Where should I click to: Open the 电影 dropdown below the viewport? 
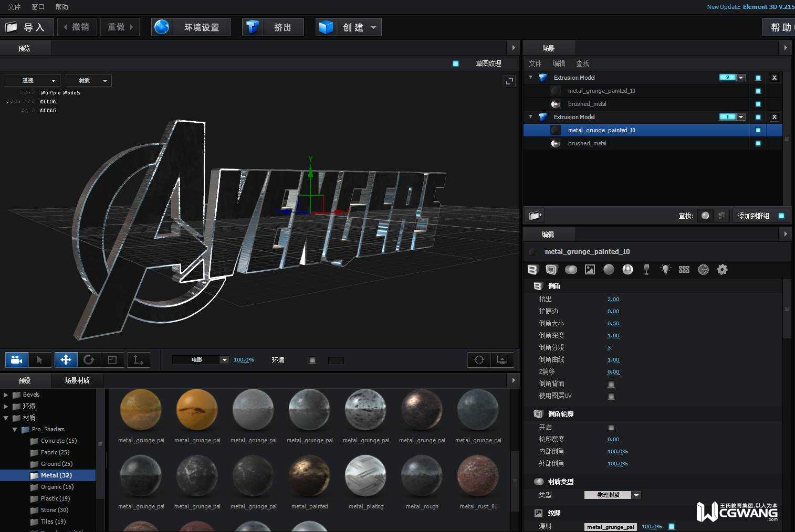click(x=201, y=360)
